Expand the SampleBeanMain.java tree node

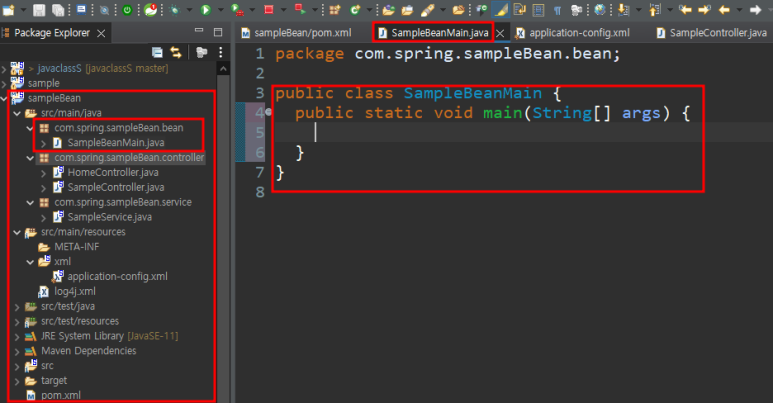[x=43, y=143]
